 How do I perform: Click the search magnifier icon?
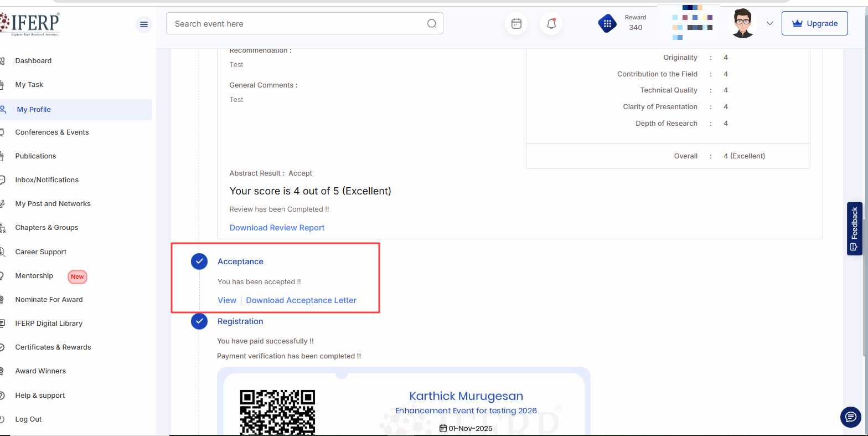[x=432, y=24]
